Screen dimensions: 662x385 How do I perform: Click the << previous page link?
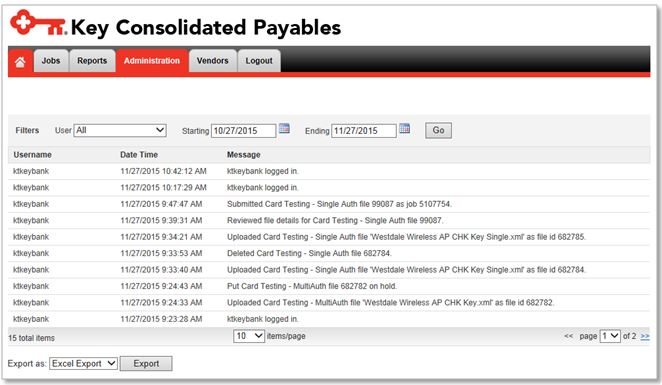click(x=569, y=336)
